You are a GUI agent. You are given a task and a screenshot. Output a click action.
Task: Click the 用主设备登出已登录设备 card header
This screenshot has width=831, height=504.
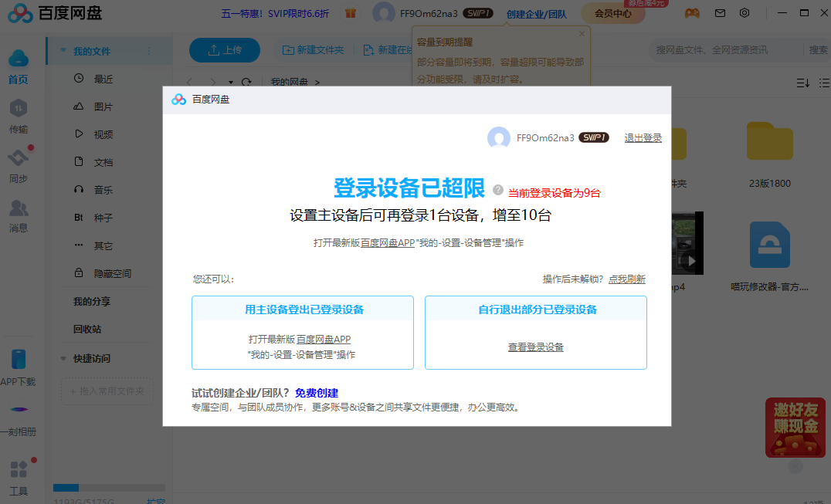click(x=303, y=310)
